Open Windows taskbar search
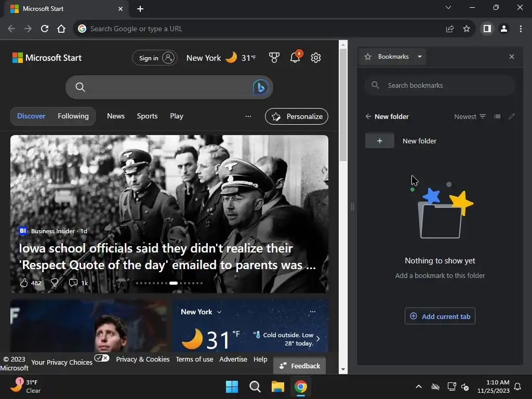The height and width of the screenshot is (399, 532). (x=255, y=387)
